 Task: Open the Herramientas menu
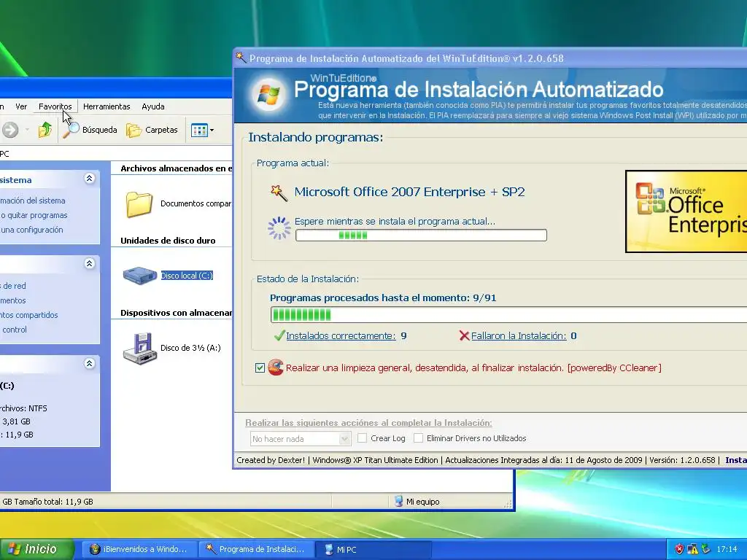107,106
